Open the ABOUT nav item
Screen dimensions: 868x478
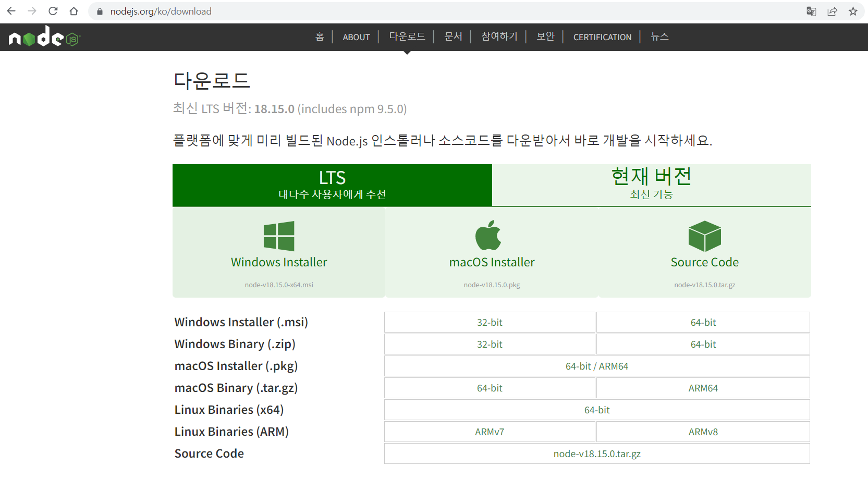[356, 37]
